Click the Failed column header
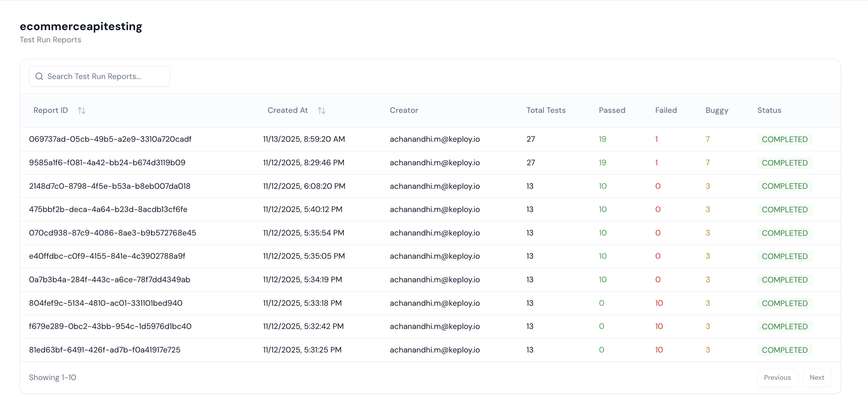868x397 pixels. (x=666, y=110)
